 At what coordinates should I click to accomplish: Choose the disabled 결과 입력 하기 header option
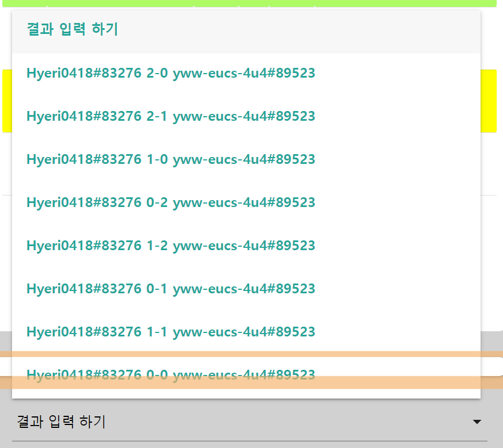(246, 32)
